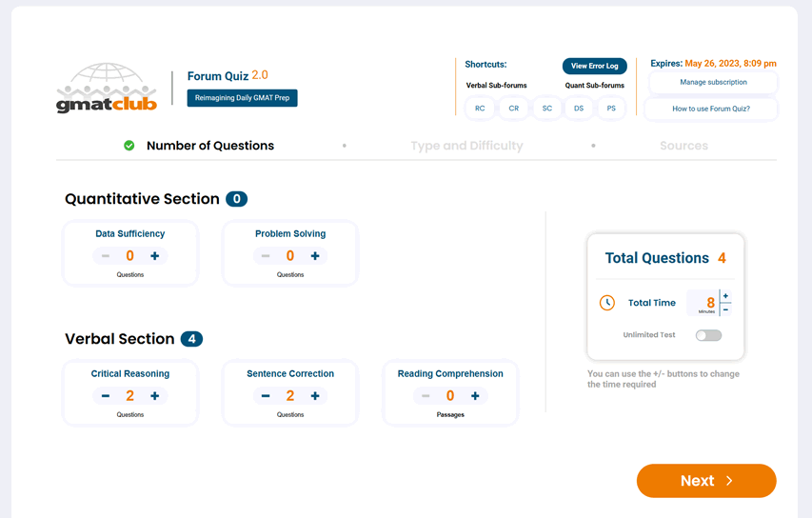Screen dimensions: 812x518
Task: Select Number of Questions step
Action: [x=209, y=146]
